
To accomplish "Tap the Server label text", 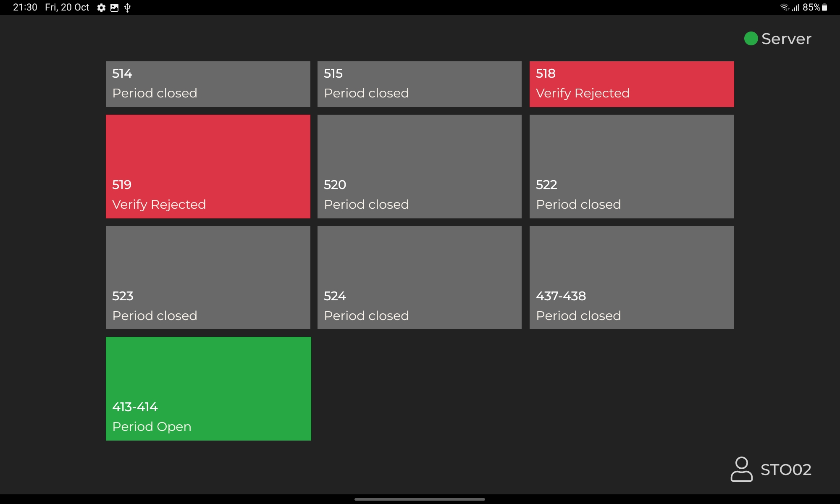I will pos(786,39).
